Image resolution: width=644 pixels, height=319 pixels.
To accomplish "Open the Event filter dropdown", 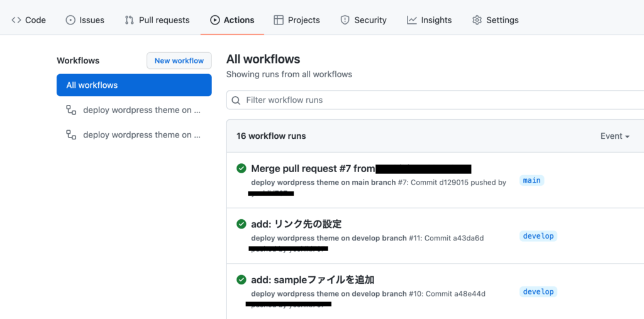I will [614, 136].
